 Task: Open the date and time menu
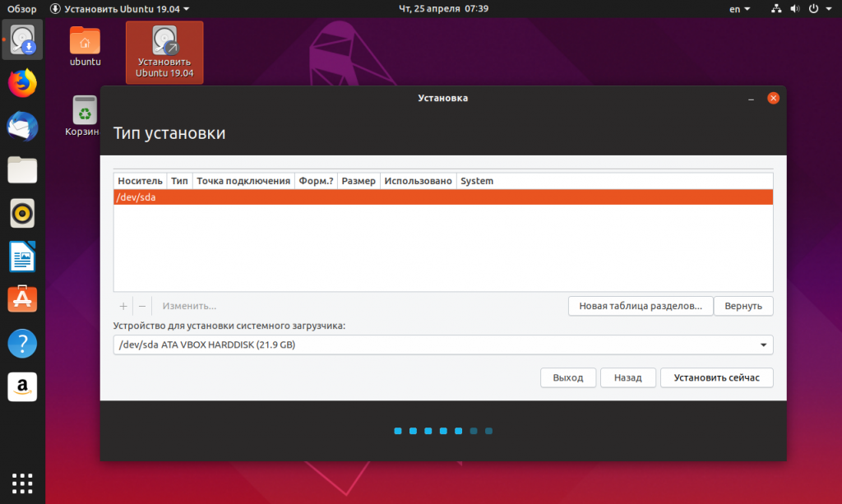click(x=443, y=8)
